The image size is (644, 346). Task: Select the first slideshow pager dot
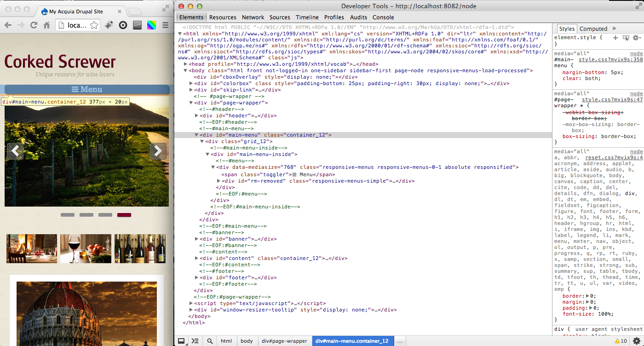click(x=68, y=215)
